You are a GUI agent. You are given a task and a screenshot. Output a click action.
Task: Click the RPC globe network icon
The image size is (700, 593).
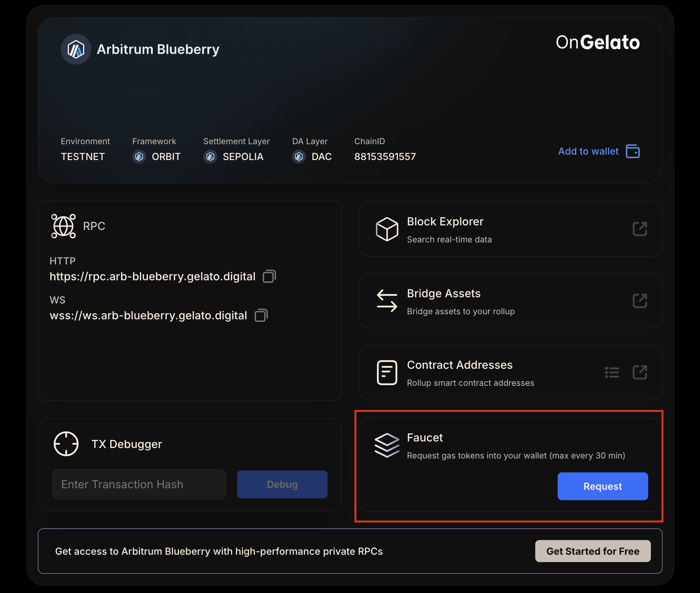tap(63, 226)
